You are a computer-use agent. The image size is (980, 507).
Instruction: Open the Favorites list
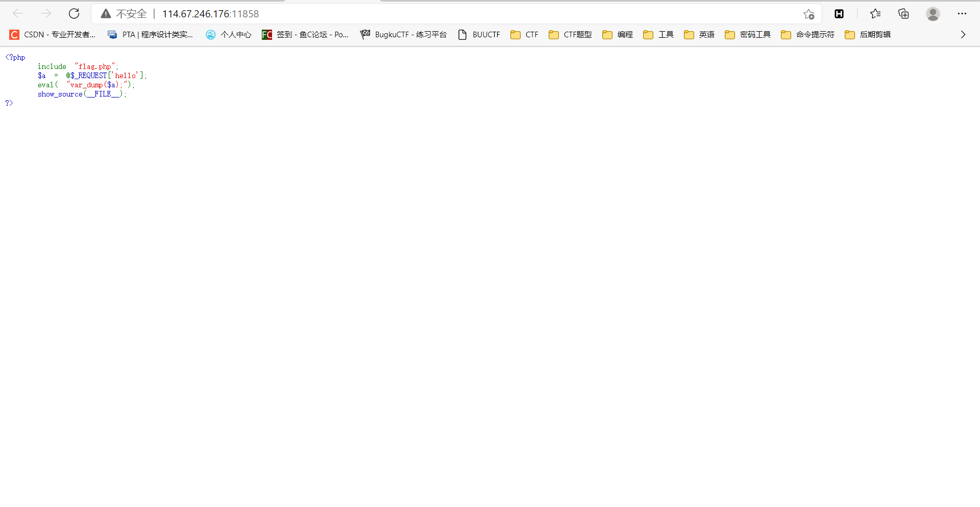pyautogui.click(x=876, y=14)
